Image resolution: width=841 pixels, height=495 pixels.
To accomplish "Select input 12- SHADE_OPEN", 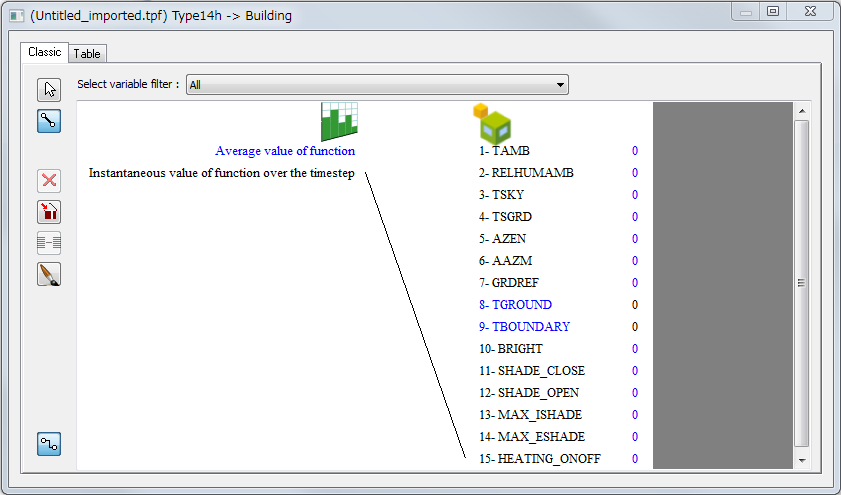I will [529, 393].
